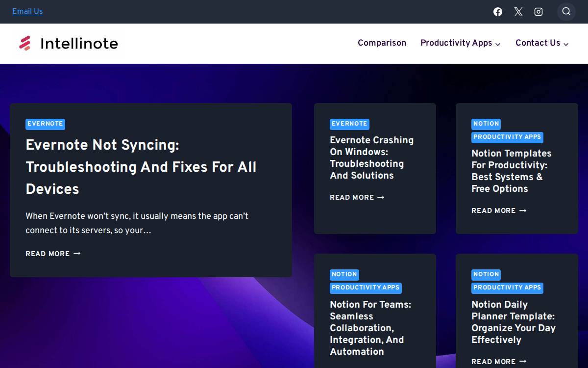The image size is (588, 368).
Task: Click Productivity Apps tag on Notion Templates card
Action: 507,137
